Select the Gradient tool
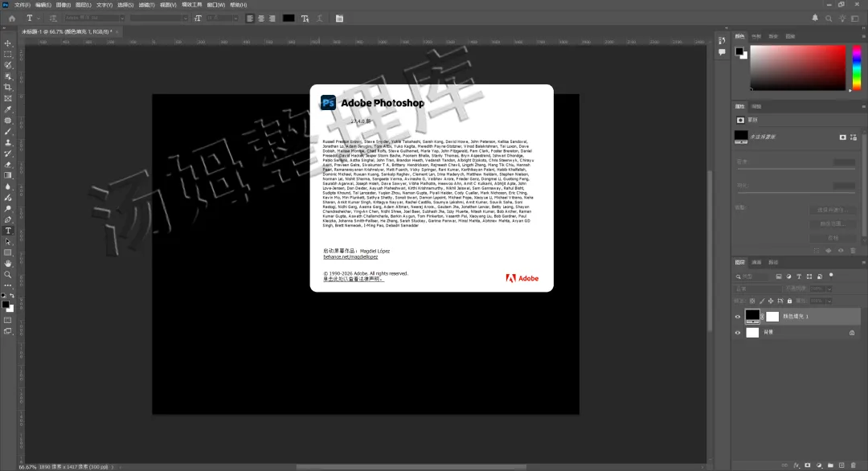This screenshot has width=868, height=471. tap(8, 175)
